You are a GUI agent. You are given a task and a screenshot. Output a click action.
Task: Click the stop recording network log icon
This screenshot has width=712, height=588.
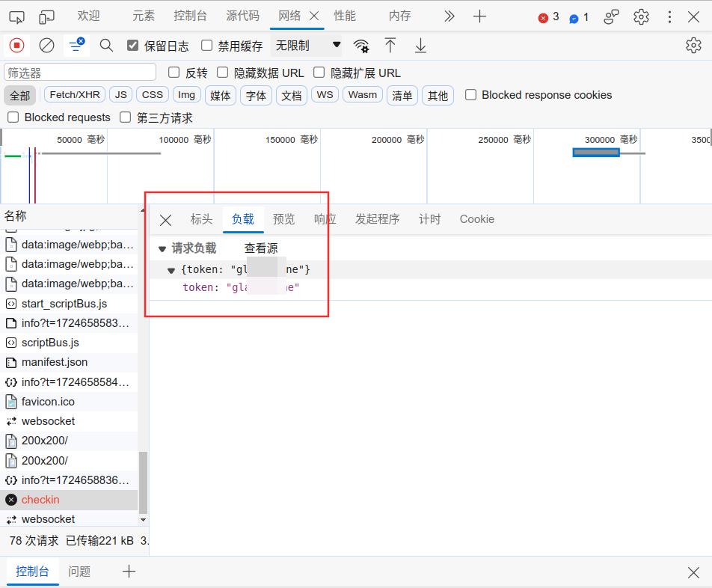[16, 46]
